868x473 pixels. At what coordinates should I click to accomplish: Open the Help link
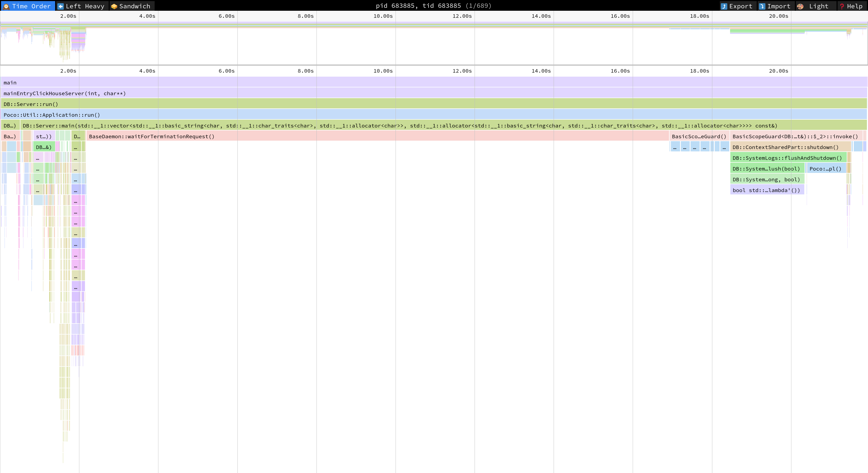(854, 6)
